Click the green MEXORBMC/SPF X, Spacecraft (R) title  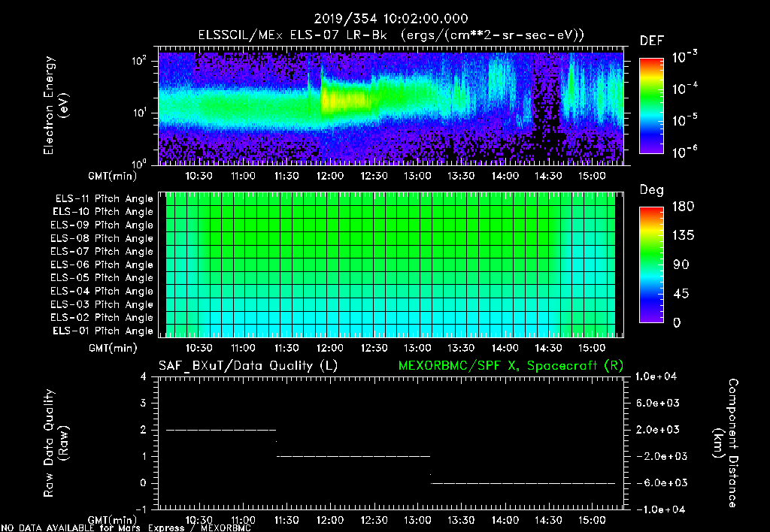pos(511,366)
